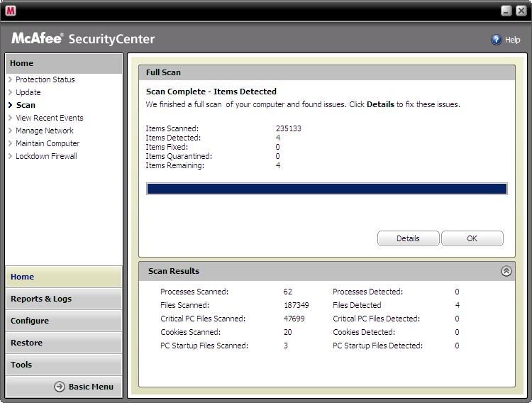The height and width of the screenshot is (403, 532).
Task: Click chevron beside View Recent Events
Action: 10,118
